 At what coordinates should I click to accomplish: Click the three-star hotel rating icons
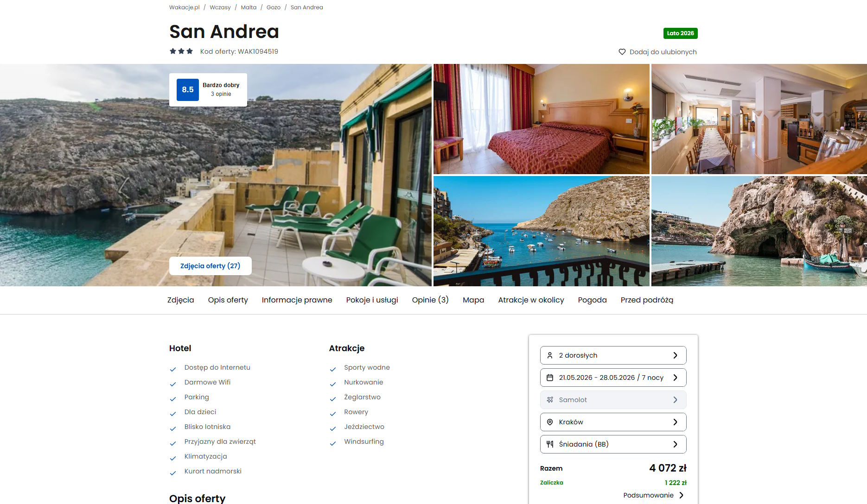click(181, 51)
